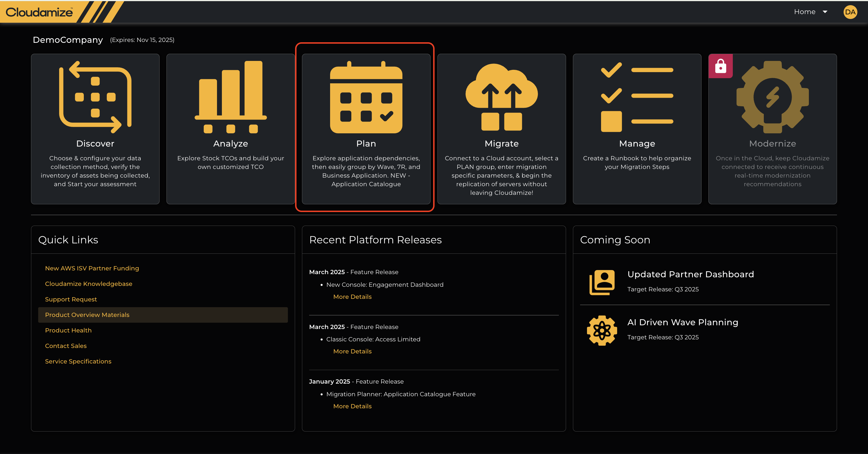The height and width of the screenshot is (454, 868).
Task: Click the Cloudamize logo
Action: point(39,12)
